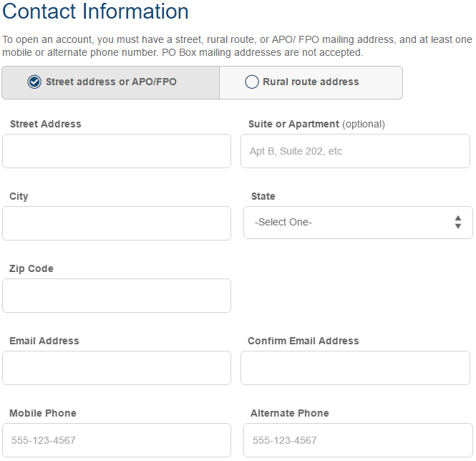Click the Street Address input field

117,151
